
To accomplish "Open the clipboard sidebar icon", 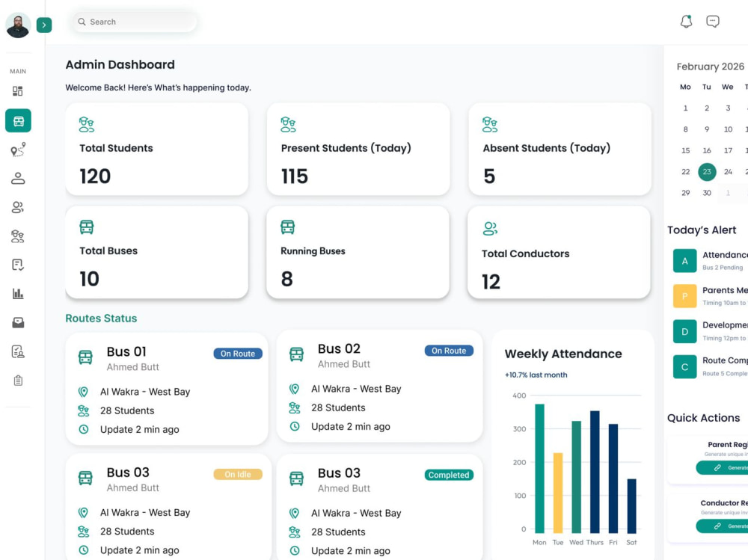I will (x=18, y=380).
